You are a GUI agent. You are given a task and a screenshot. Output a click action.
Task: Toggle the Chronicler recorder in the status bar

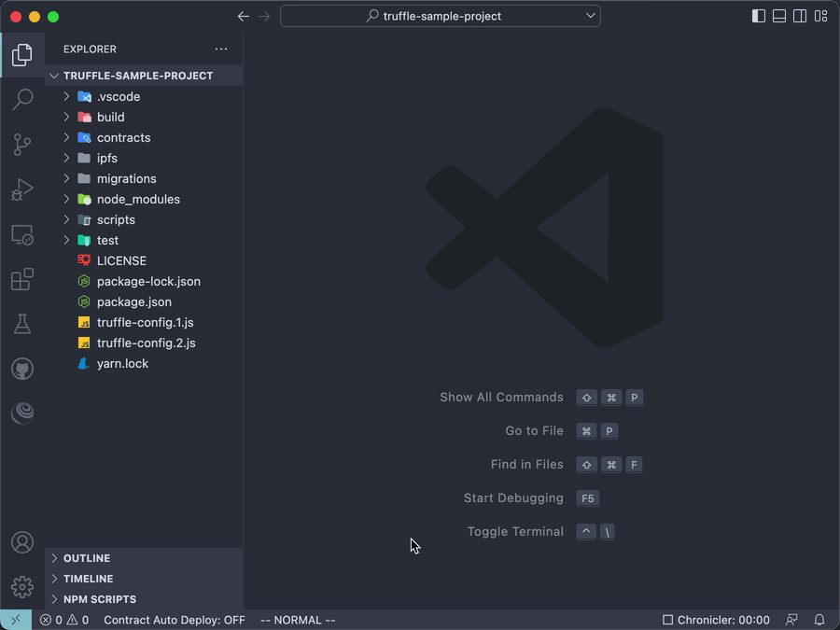tap(716, 620)
